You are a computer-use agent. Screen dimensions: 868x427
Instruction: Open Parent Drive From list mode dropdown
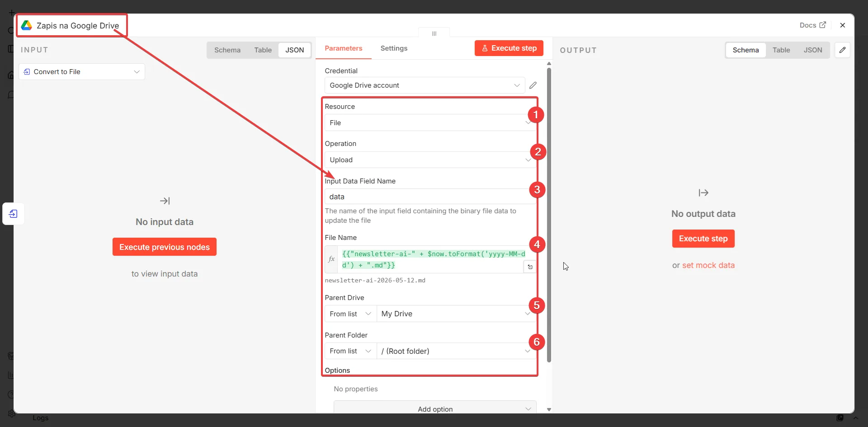(x=350, y=314)
